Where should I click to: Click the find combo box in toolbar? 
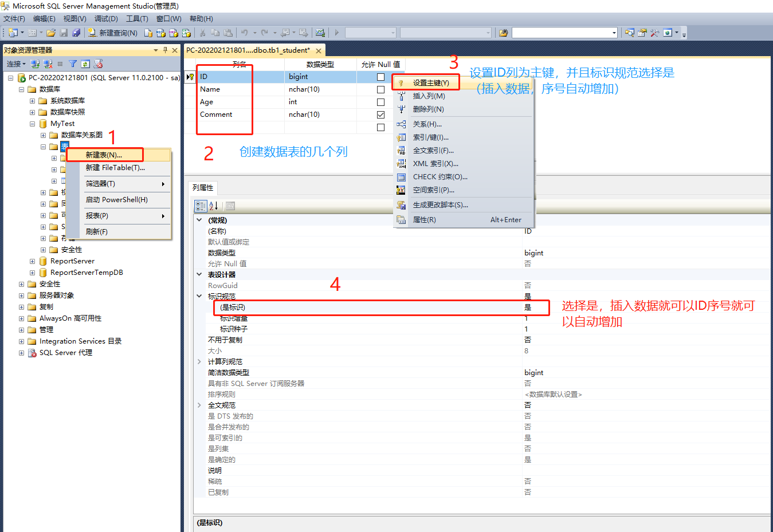564,33
